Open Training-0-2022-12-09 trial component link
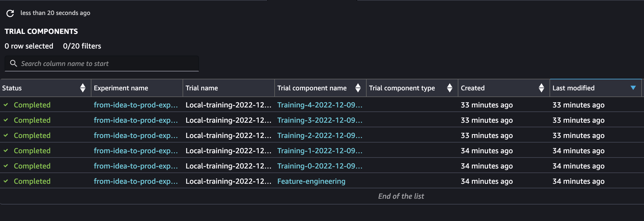The height and width of the screenshot is (221, 644). click(320, 166)
